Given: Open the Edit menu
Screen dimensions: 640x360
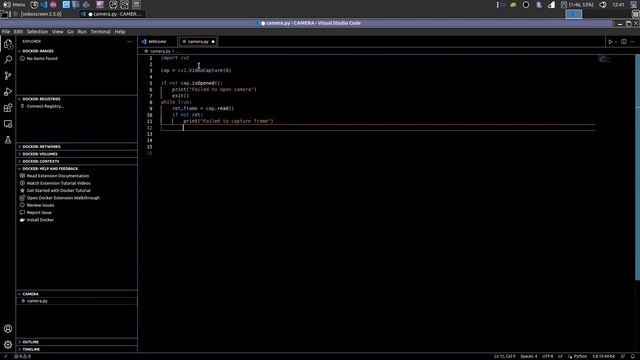Looking at the screenshot, I should [18, 31].
